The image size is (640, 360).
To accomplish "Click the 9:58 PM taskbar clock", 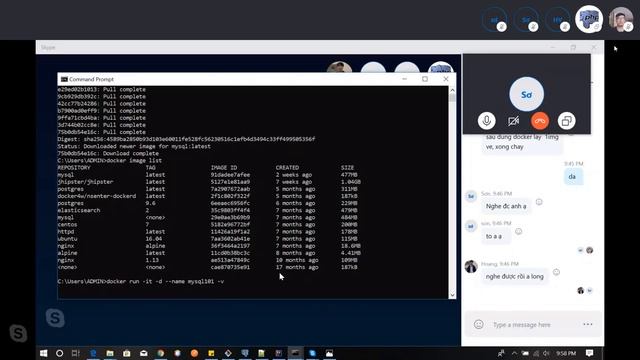I will [566, 353].
